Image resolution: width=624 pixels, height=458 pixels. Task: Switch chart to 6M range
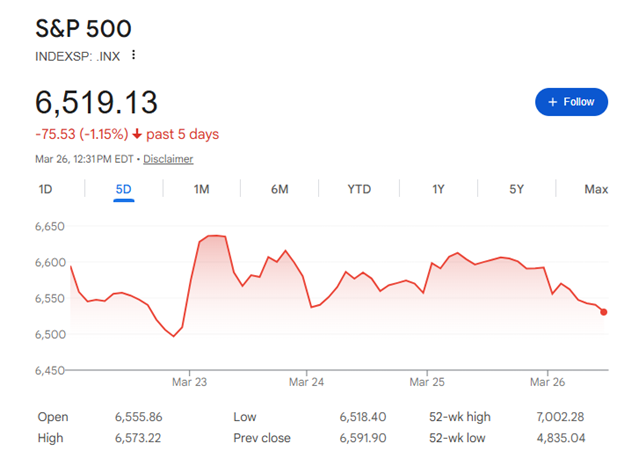[279, 189]
